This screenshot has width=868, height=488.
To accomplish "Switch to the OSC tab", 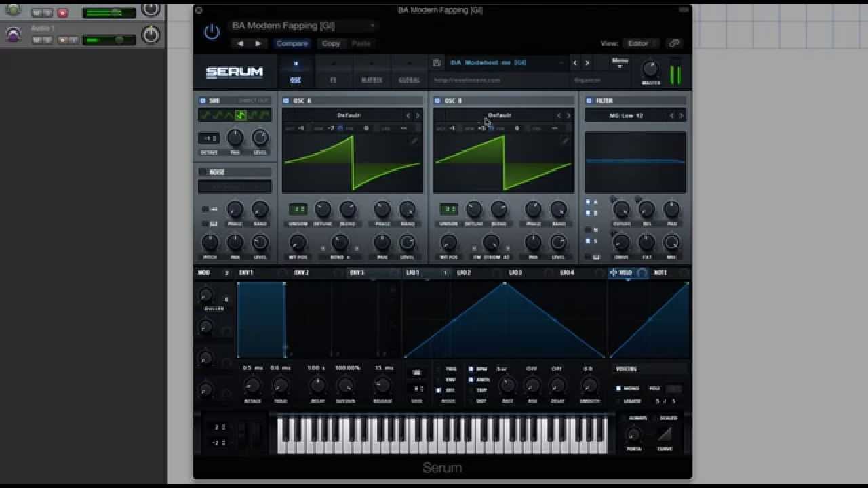I will [x=296, y=71].
